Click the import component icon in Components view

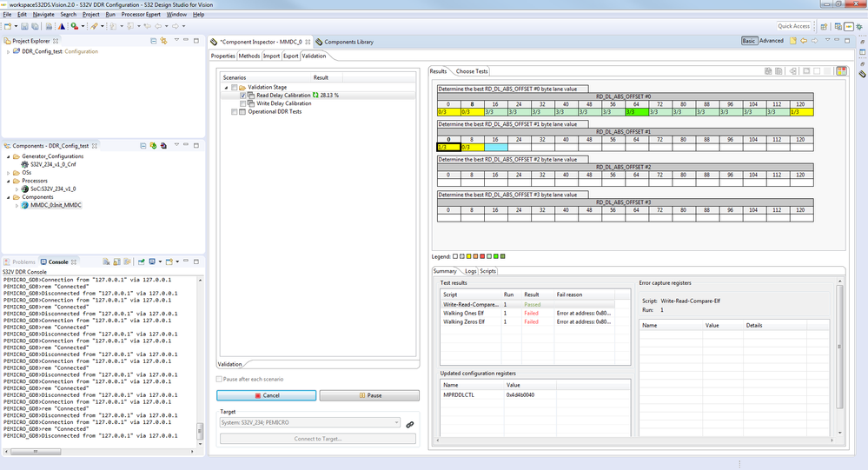[x=163, y=146]
